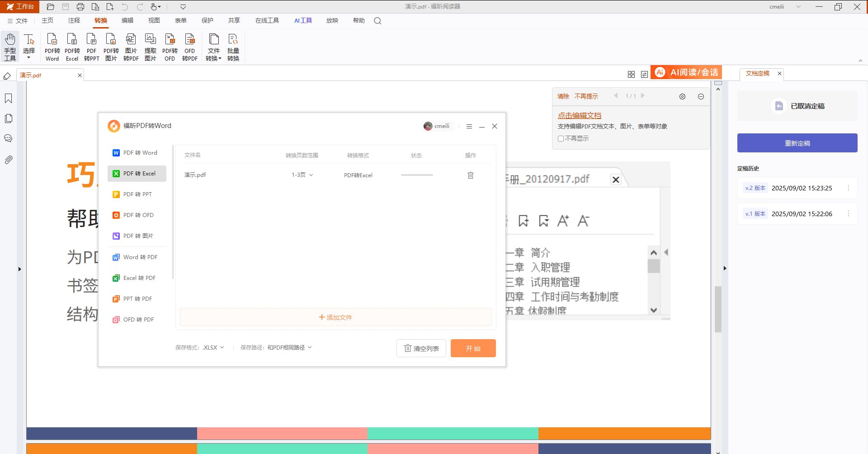Click the PDF转PPT ribbon icon

[91, 47]
